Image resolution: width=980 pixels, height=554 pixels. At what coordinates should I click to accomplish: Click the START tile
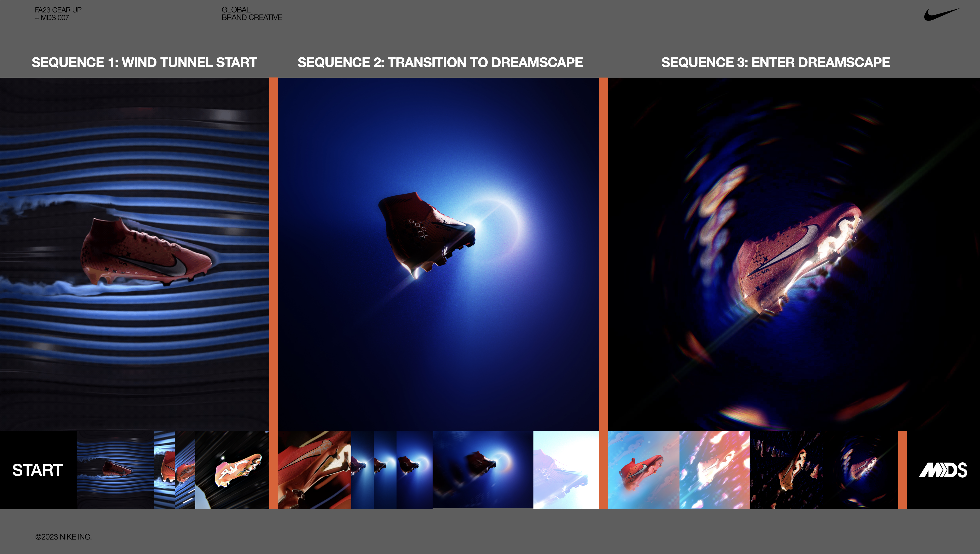click(38, 470)
